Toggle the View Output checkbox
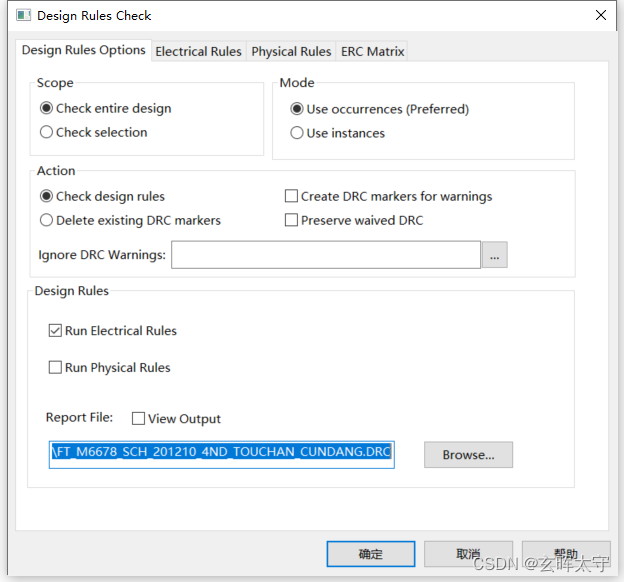 (x=139, y=419)
